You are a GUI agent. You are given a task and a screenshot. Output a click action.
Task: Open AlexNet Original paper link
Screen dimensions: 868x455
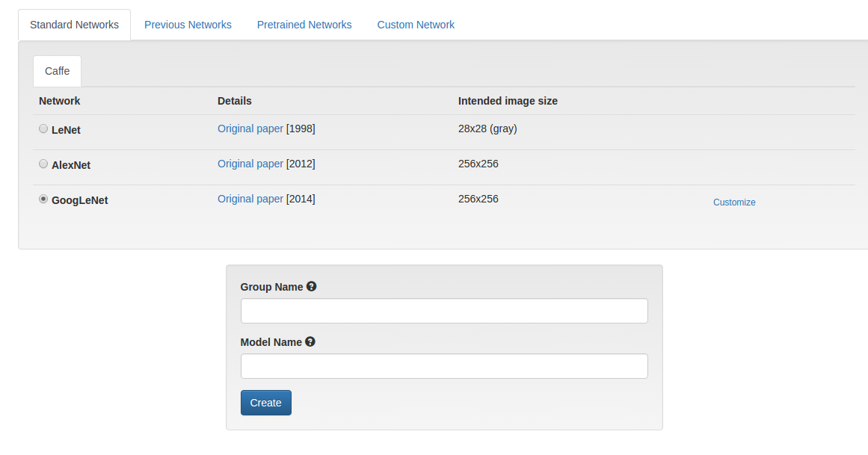250,164
